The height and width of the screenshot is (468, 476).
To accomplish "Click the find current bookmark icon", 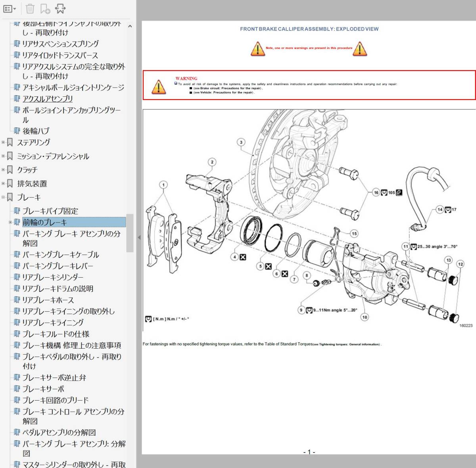I will click(x=60, y=9).
